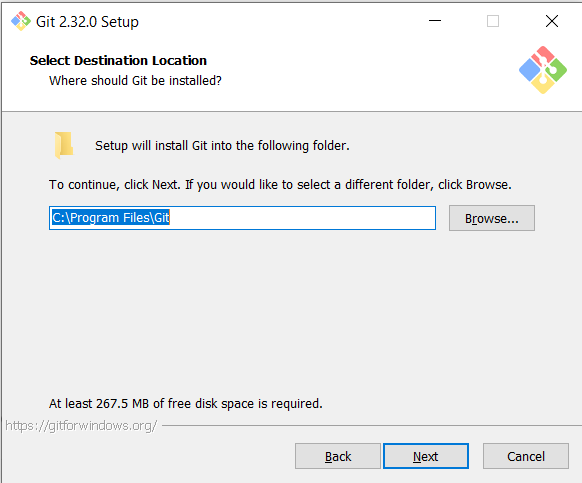The width and height of the screenshot is (582, 483).
Task: Click the 267.5 MB disk space requirement text
Action: click(x=186, y=404)
